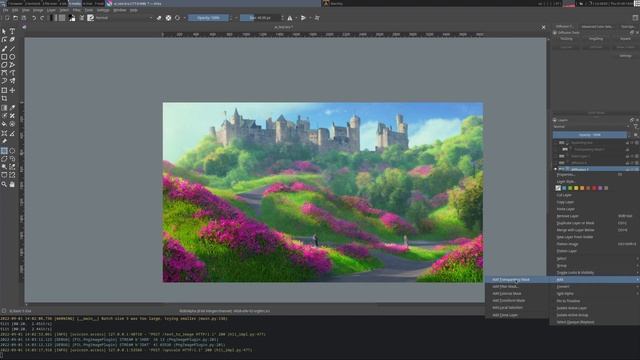Select the Transform tool
The image size is (640, 360).
4,90
